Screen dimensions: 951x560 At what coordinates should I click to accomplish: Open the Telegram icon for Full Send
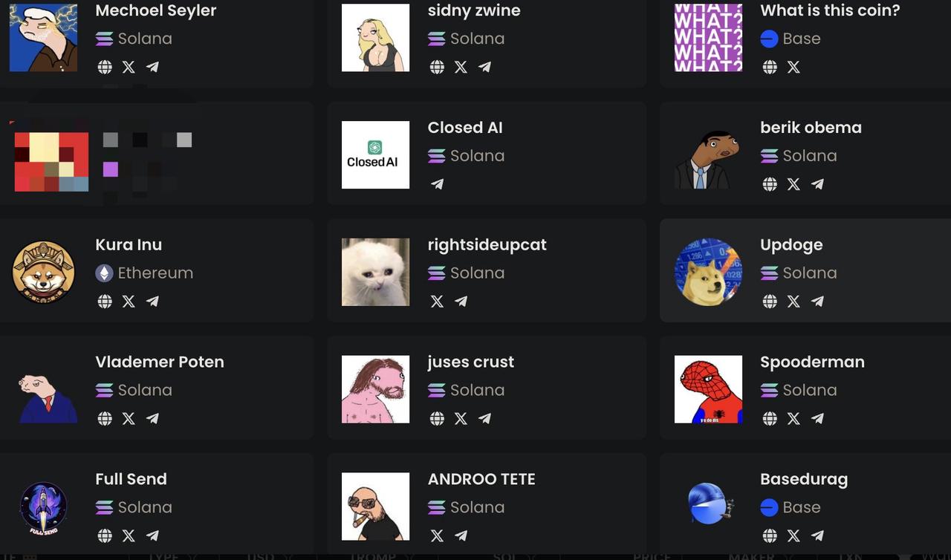click(152, 535)
